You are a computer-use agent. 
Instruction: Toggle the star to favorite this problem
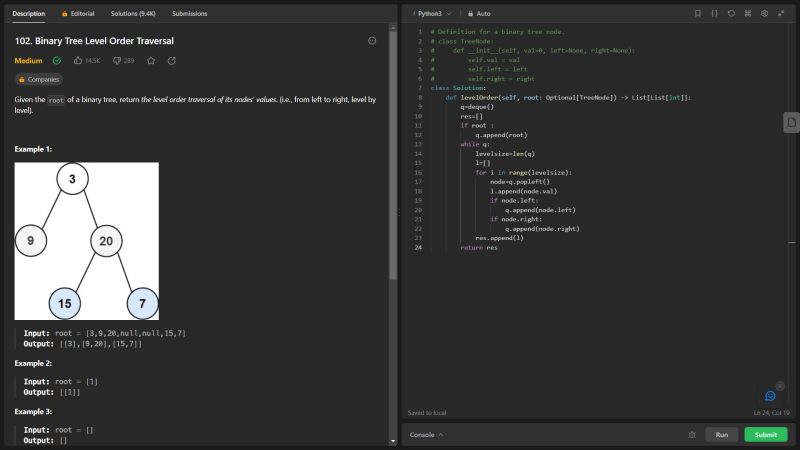point(151,61)
